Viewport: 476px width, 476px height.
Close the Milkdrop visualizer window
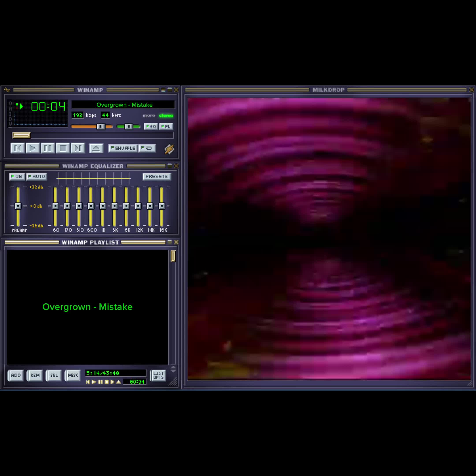[471, 90]
